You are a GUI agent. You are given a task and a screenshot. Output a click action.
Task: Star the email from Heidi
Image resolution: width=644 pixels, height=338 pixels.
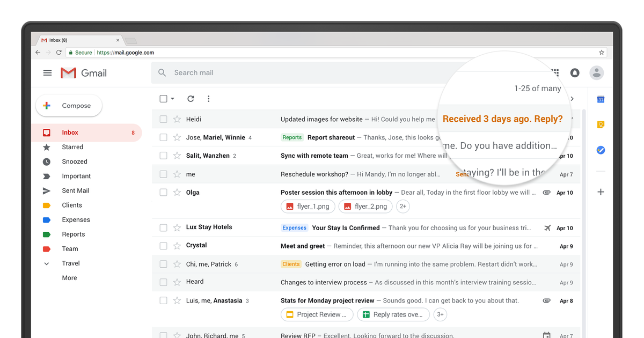click(177, 119)
